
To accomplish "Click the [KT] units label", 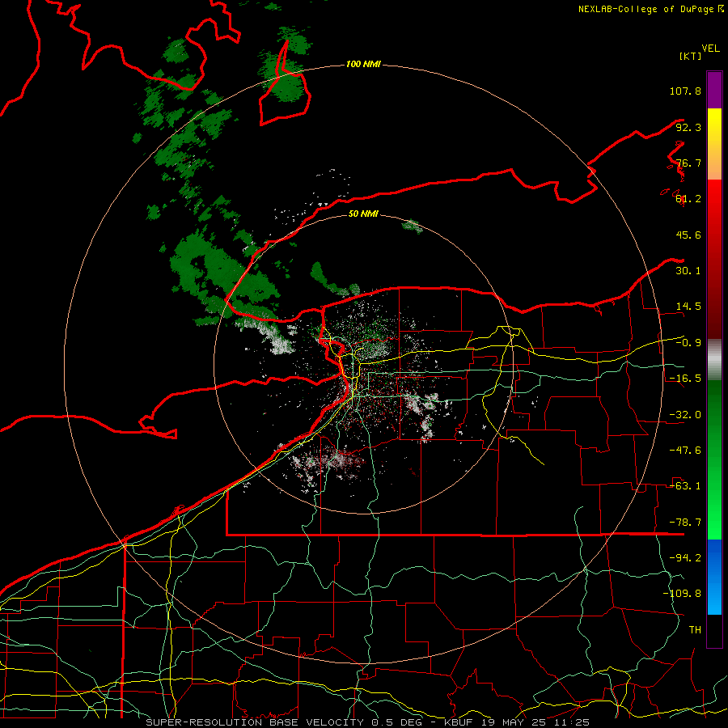I will click(691, 56).
